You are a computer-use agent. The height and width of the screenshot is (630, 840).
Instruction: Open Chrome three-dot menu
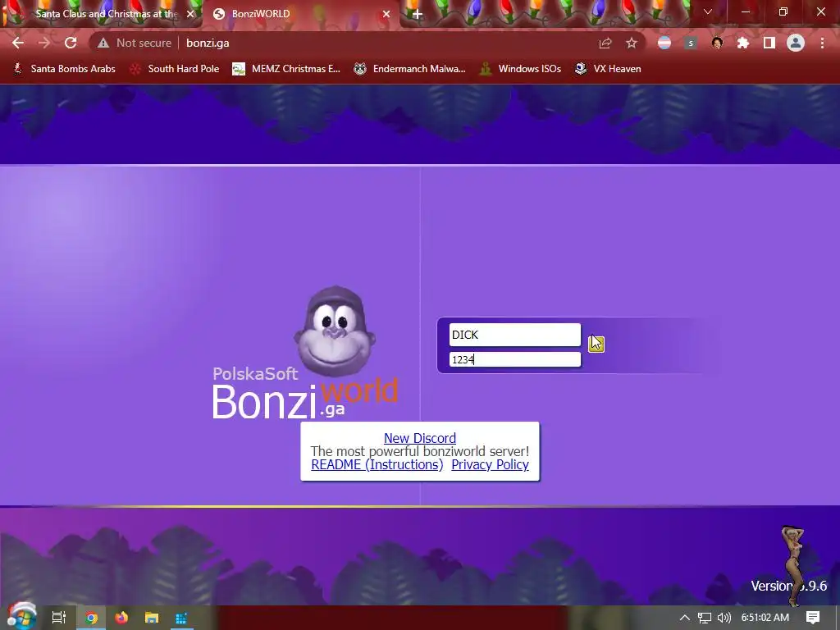[x=822, y=43]
